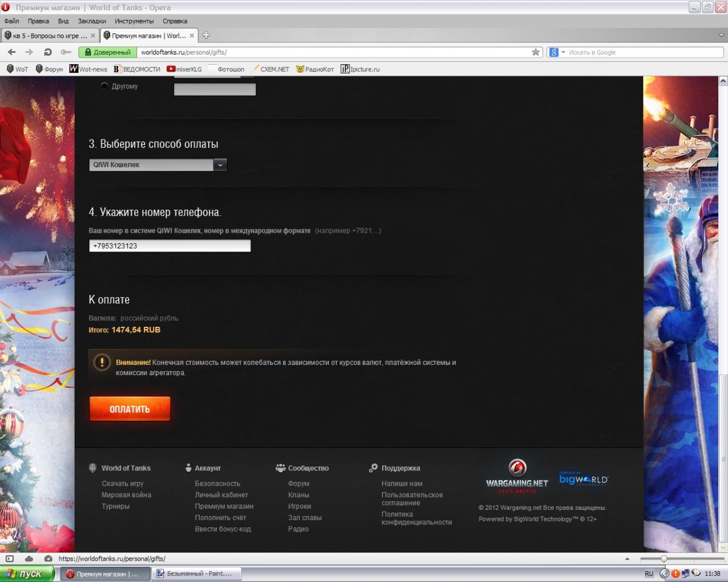Open the Пополнить счёт link
The height and width of the screenshot is (582, 728).
tap(220, 518)
